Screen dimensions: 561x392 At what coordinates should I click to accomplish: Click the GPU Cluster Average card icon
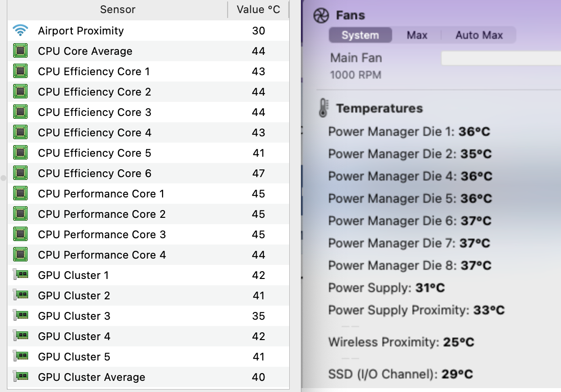tap(20, 377)
